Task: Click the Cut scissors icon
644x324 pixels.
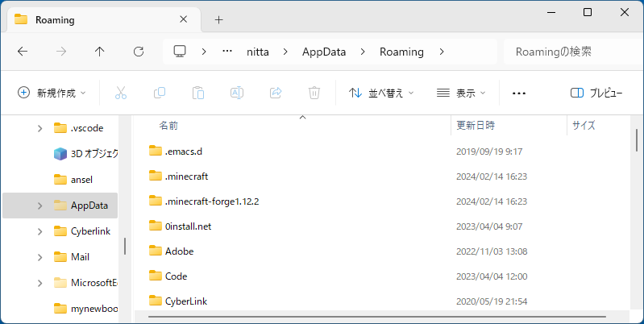Action: click(121, 93)
